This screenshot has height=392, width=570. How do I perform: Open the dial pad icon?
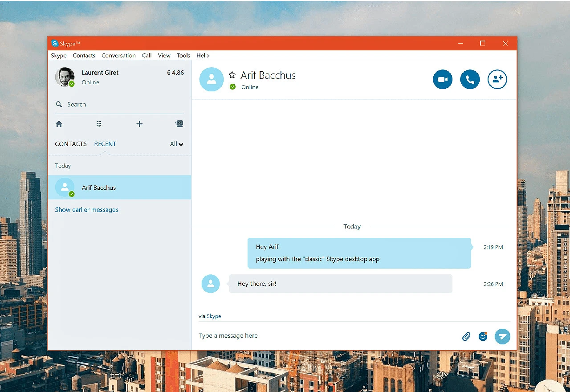(x=99, y=124)
